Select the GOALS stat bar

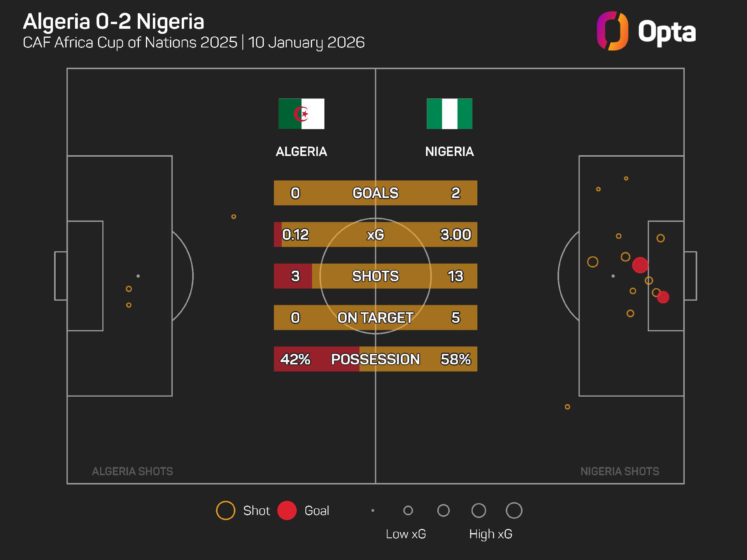click(x=375, y=193)
